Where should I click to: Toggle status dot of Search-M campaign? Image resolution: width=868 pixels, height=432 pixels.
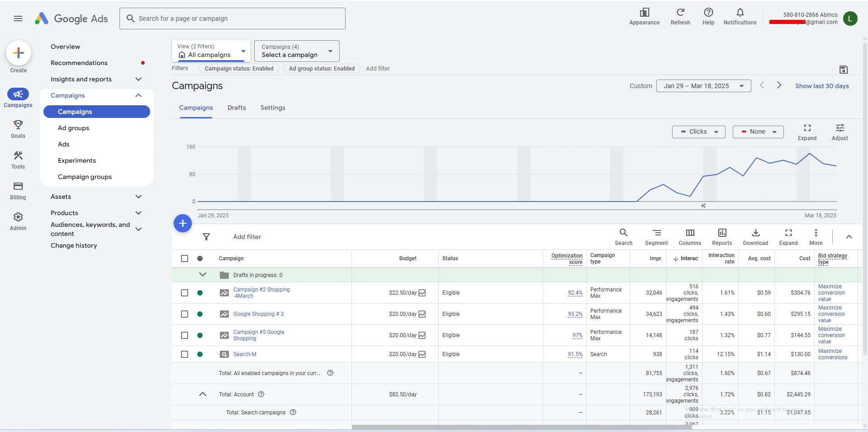click(200, 354)
